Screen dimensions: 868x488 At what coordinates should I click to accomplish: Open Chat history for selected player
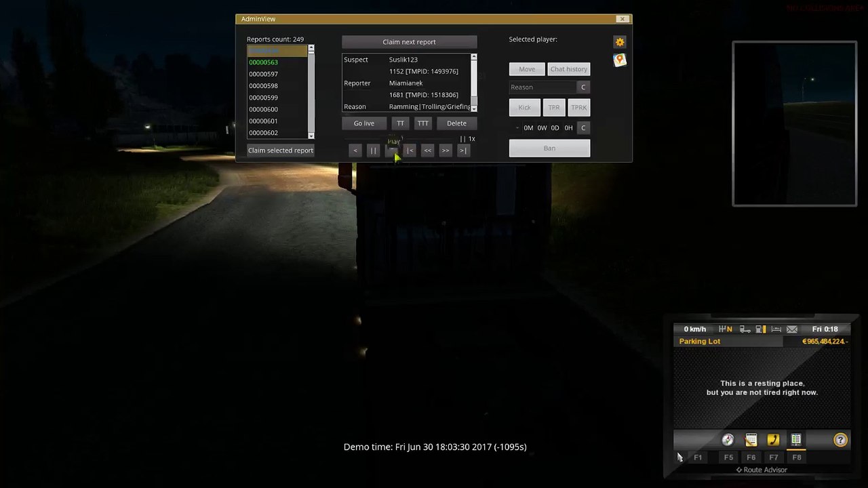tap(569, 69)
